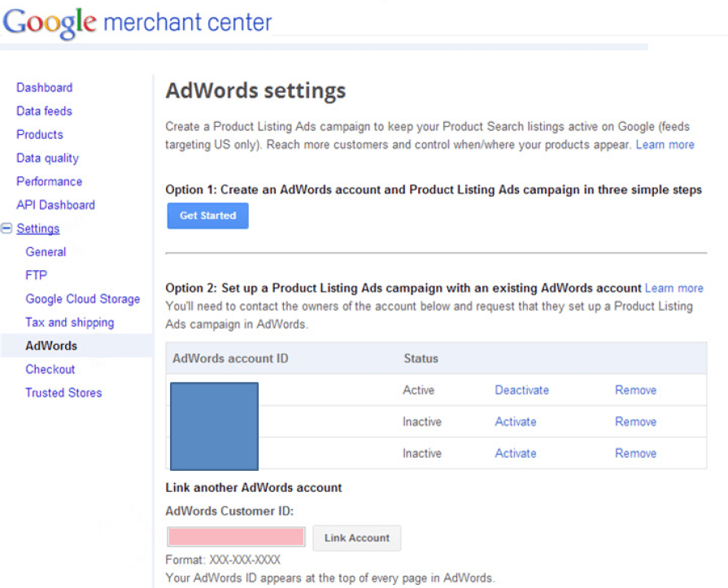Viewport: 728px width, 588px height.
Task: Open Google Cloud Storage settings
Action: coord(83,298)
